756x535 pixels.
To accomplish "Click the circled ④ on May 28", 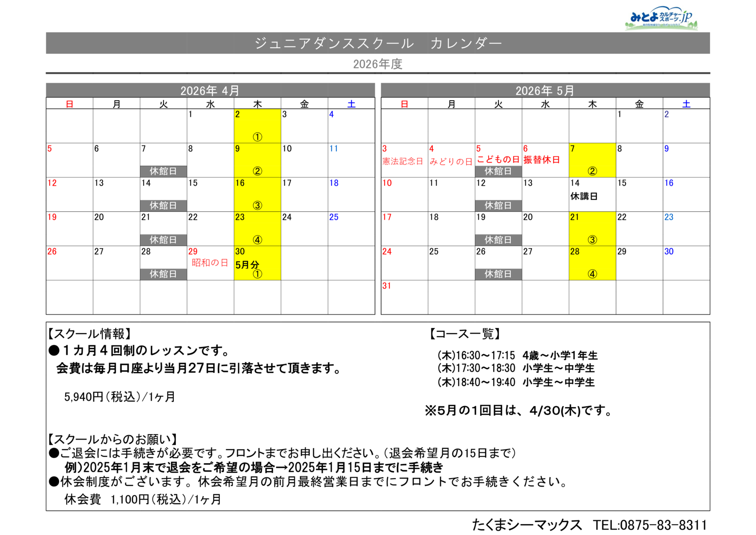I will 592,274.
